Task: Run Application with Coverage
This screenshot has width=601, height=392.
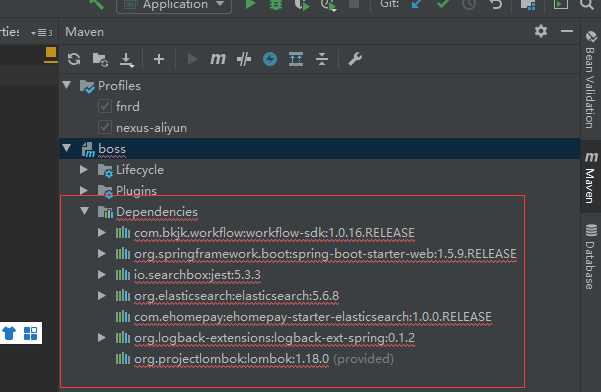Action: 302,5
